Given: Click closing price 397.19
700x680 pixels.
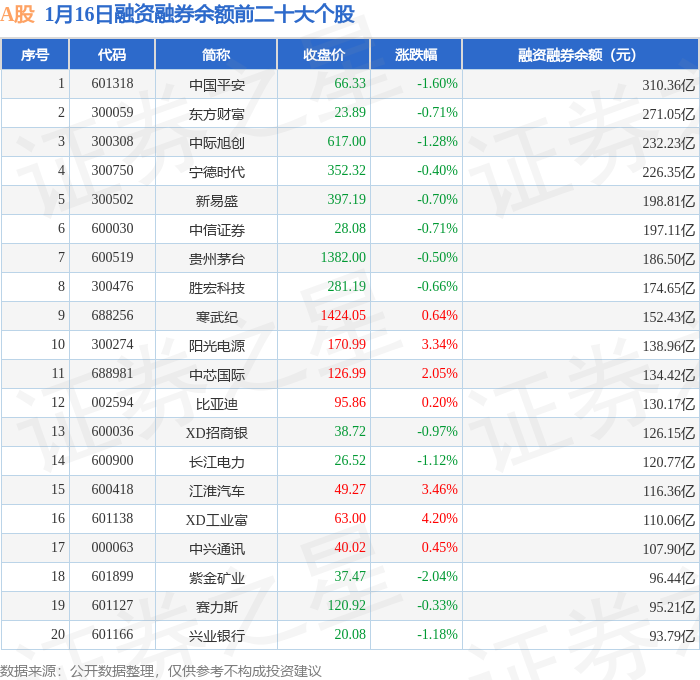Looking at the screenshot, I should 346,200.
